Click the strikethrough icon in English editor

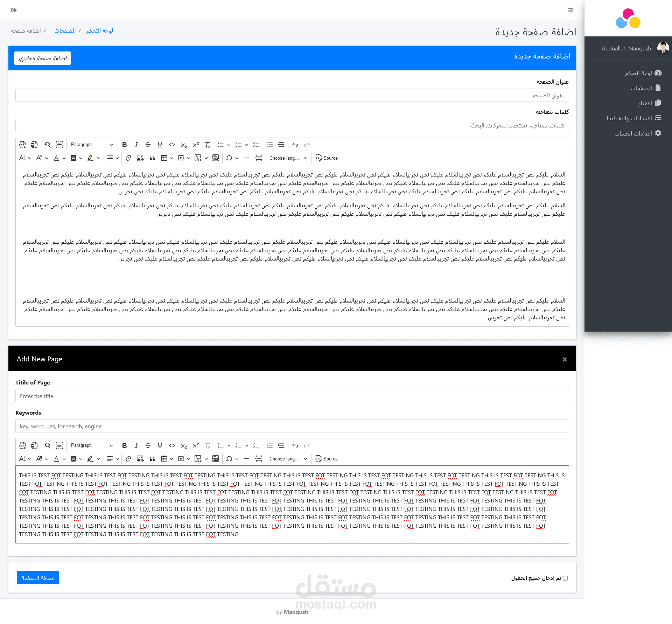(148, 445)
